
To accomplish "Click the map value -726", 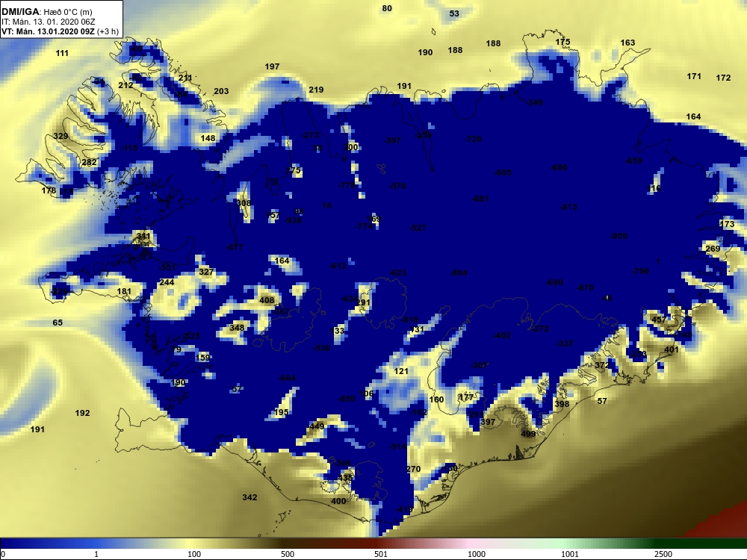I will (x=473, y=139).
